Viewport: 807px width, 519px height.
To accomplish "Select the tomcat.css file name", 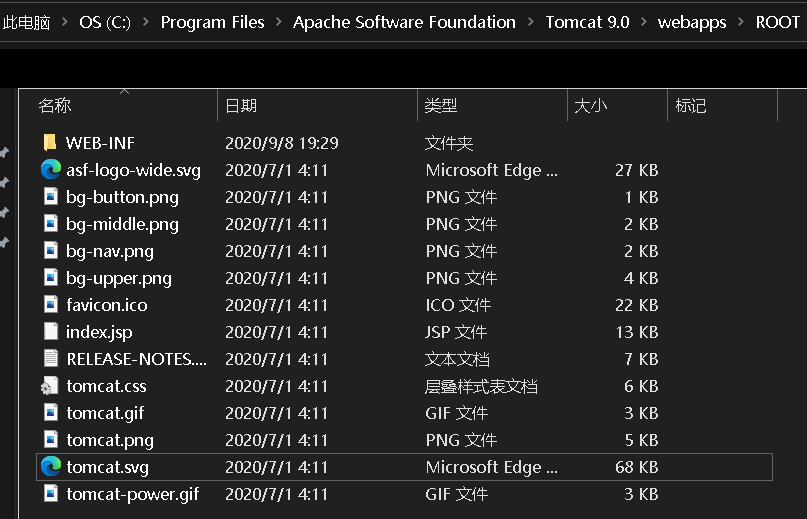I will click(107, 386).
